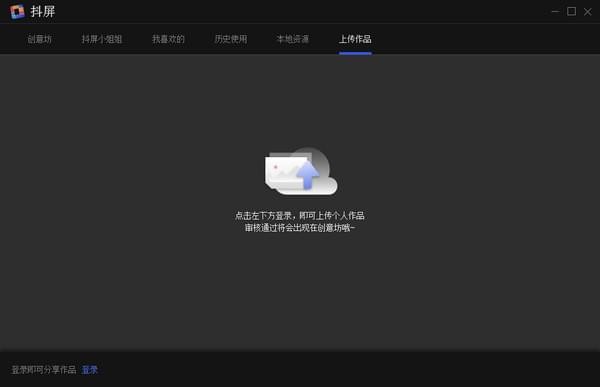The width and height of the screenshot is (600, 387).
Task: Open the 创意坊 tab
Action: pos(39,39)
